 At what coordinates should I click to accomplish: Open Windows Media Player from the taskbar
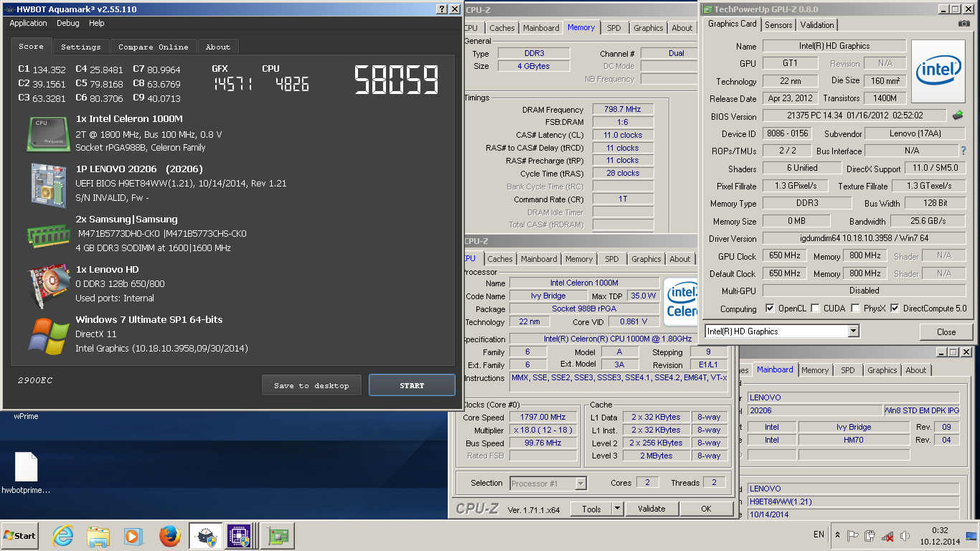[x=133, y=536]
